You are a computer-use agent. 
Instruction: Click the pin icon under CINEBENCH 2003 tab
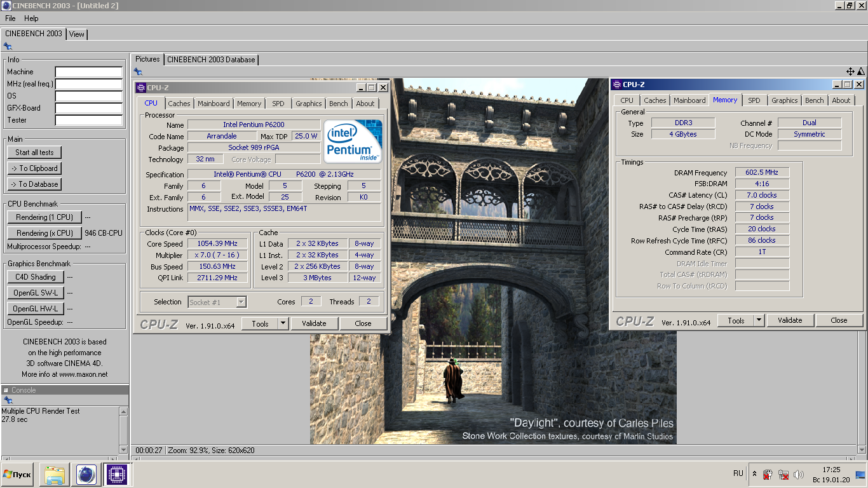[8, 46]
